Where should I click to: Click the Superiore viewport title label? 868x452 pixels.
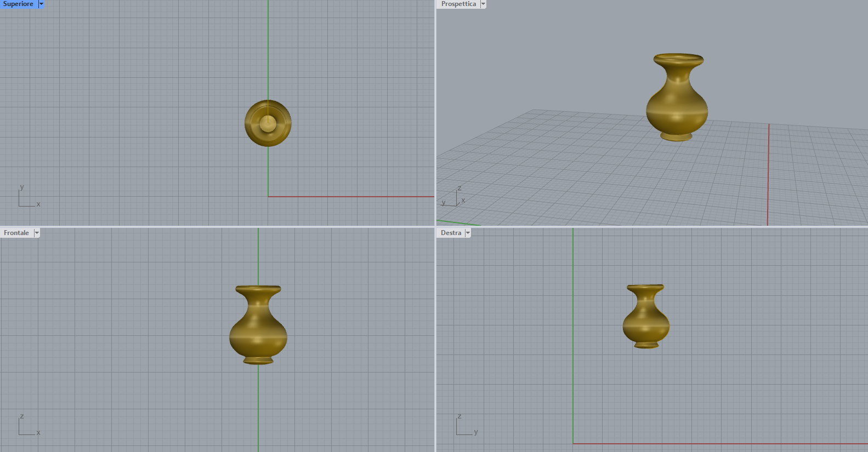(18, 4)
